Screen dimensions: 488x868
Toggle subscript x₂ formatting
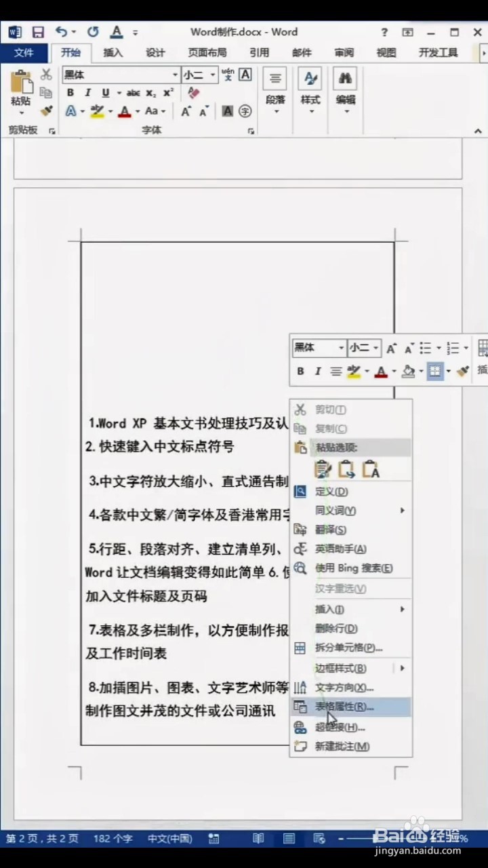pyautogui.click(x=150, y=93)
